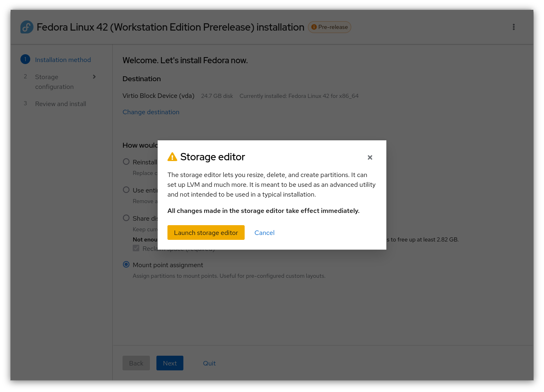Click the Fedora logo icon in header
Image resolution: width=544 pixels, height=392 pixels.
[27, 27]
